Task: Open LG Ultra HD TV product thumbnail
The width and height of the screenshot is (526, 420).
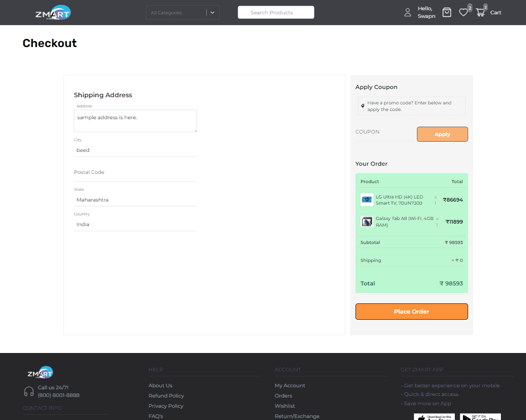Action: tap(367, 200)
